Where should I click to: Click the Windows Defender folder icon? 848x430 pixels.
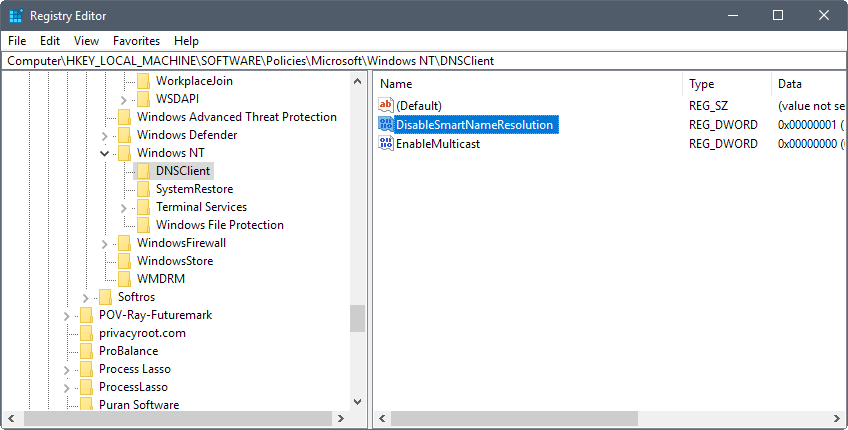[124, 135]
